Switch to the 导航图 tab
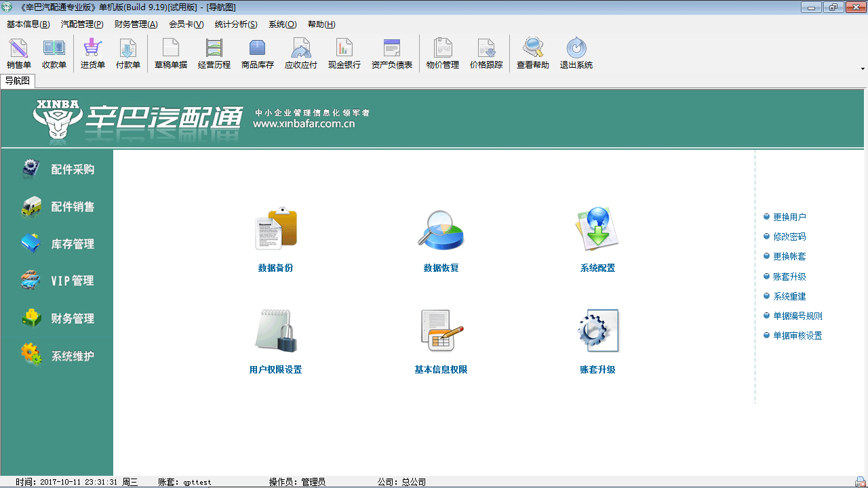This screenshot has width=868, height=488. [x=18, y=81]
